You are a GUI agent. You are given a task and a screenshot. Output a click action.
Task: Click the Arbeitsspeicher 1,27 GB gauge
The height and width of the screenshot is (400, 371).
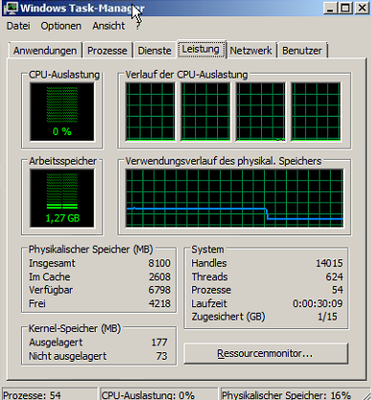62,199
